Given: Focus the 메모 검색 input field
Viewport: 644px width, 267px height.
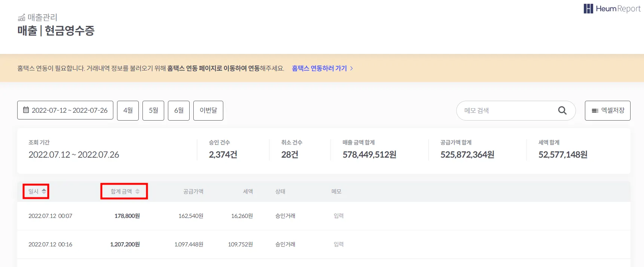Looking at the screenshot, I should click(x=509, y=110).
